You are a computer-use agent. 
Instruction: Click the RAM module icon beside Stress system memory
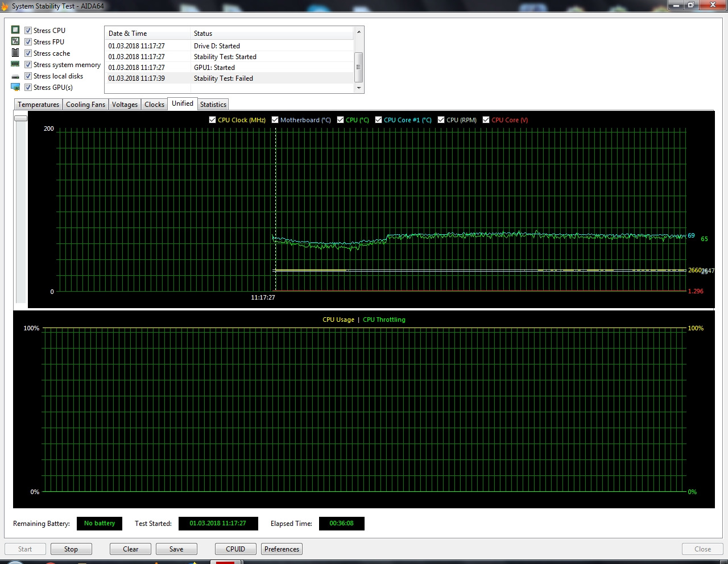[15, 64]
